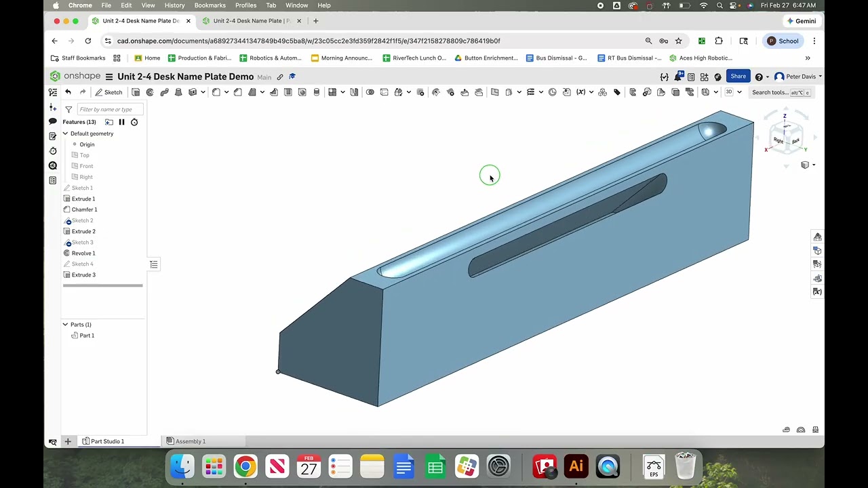The image size is (868, 488).
Task: Open the Chrome Bookmarks menu
Action: [210, 5]
